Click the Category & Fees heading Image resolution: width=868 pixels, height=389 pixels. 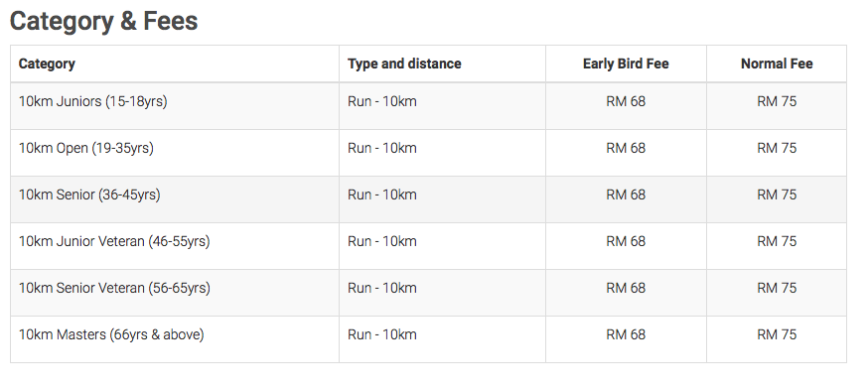103,22
